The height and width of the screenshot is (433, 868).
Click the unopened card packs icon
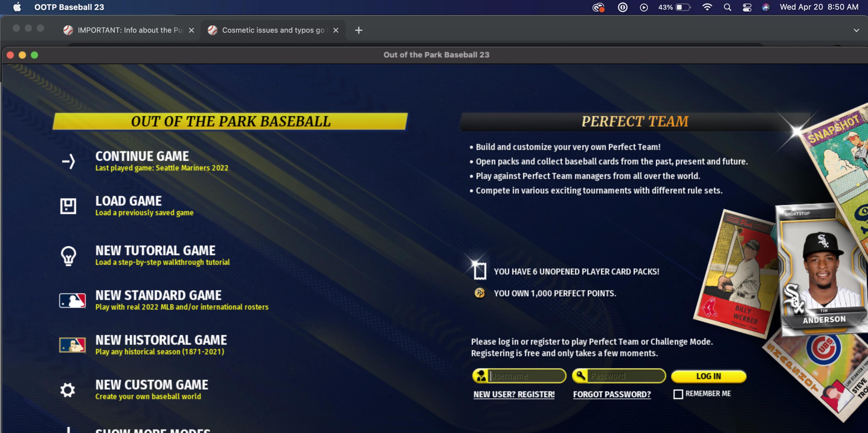pyautogui.click(x=480, y=271)
